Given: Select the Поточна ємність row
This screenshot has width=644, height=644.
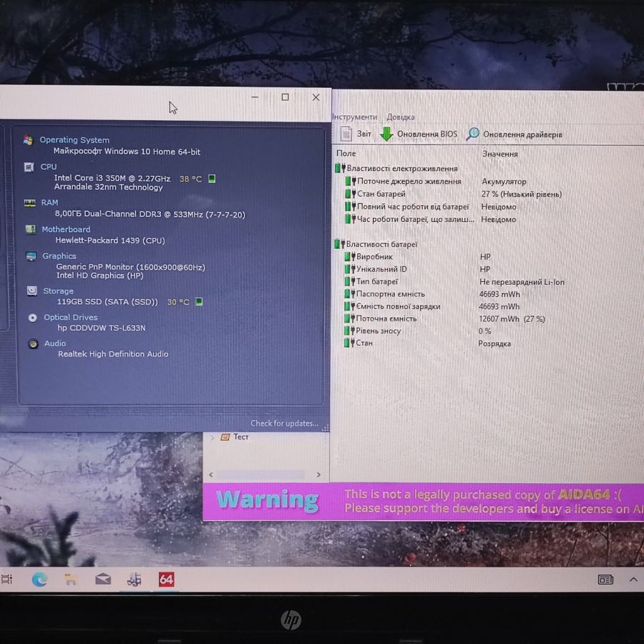Looking at the screenshot, I should click(x=444, y=318).
